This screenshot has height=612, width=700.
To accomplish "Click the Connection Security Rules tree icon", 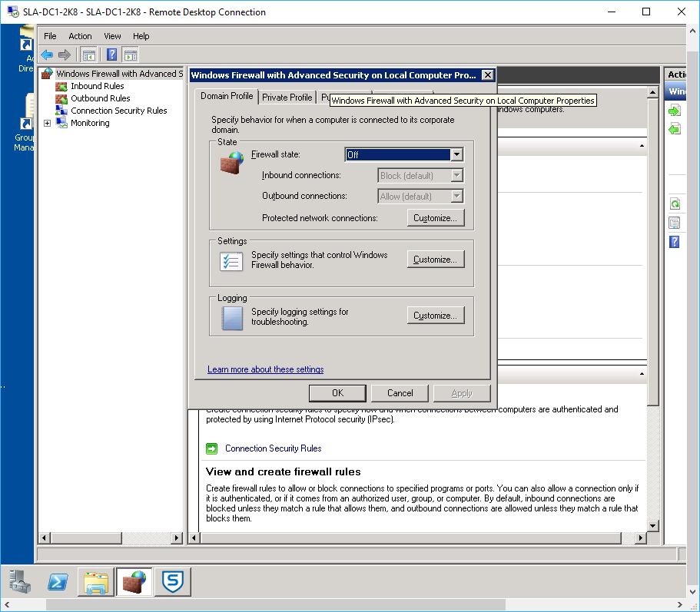I will click(x=61, y=110).
